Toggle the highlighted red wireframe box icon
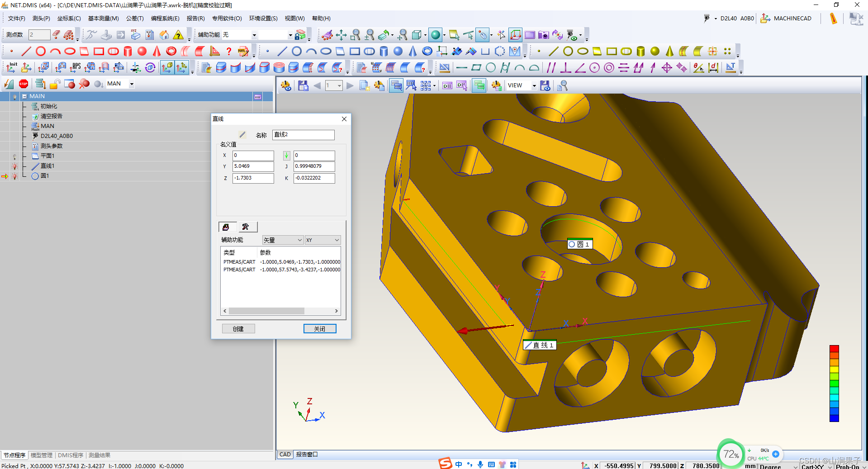This screenshot has width=868, height=469. 515,35
